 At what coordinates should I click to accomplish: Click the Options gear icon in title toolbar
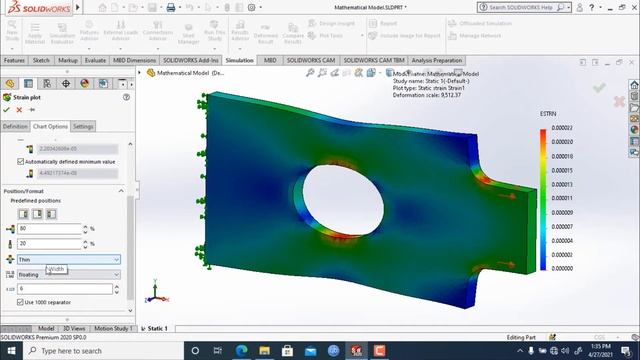coord(251,7)
